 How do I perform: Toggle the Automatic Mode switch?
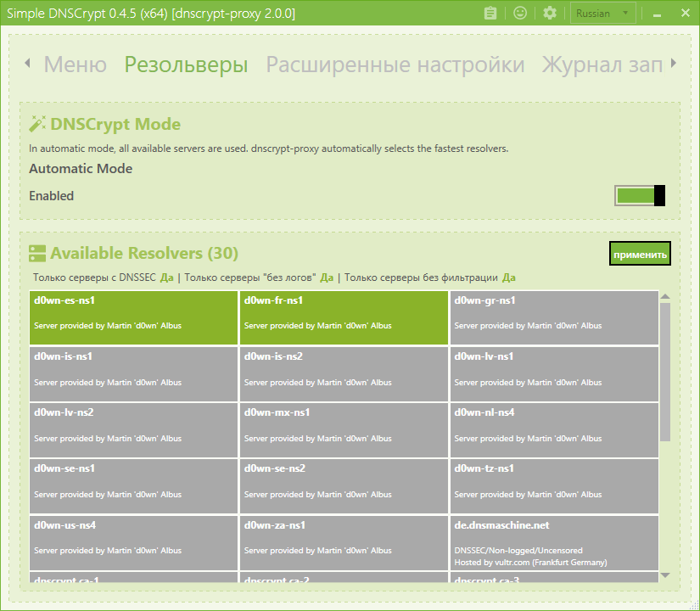click(x=640, y=196)
